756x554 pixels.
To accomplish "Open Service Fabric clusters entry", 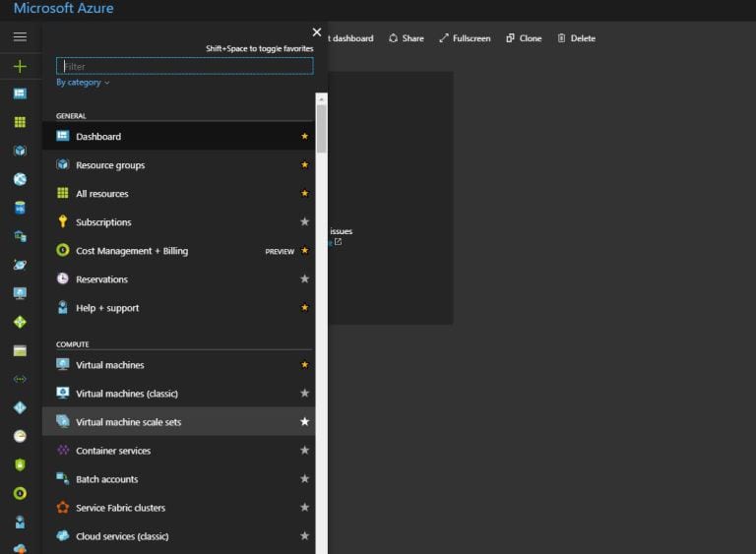I will pyautogui.click(x=178, y=507).
